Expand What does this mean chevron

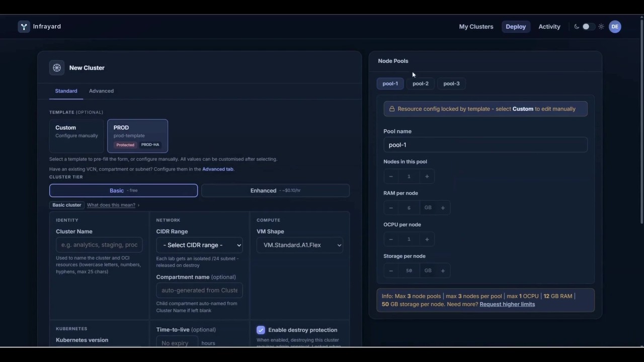(x=138, y=205)
